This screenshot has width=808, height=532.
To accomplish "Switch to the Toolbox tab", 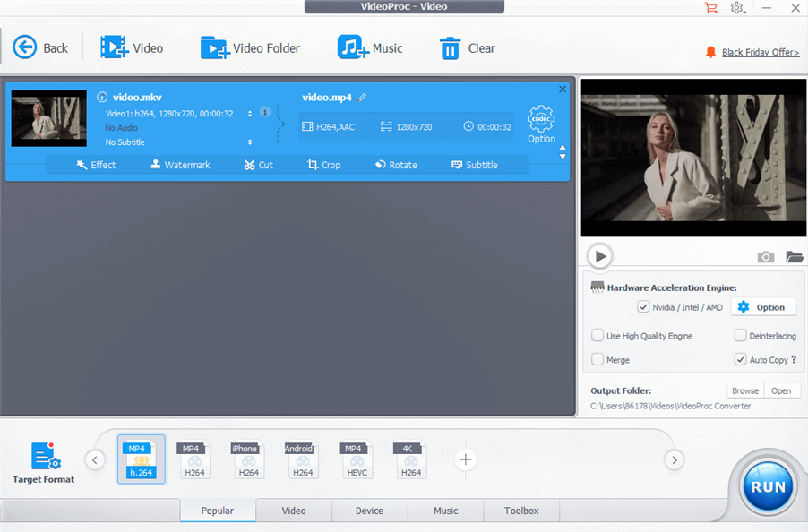I will point(521,511).
